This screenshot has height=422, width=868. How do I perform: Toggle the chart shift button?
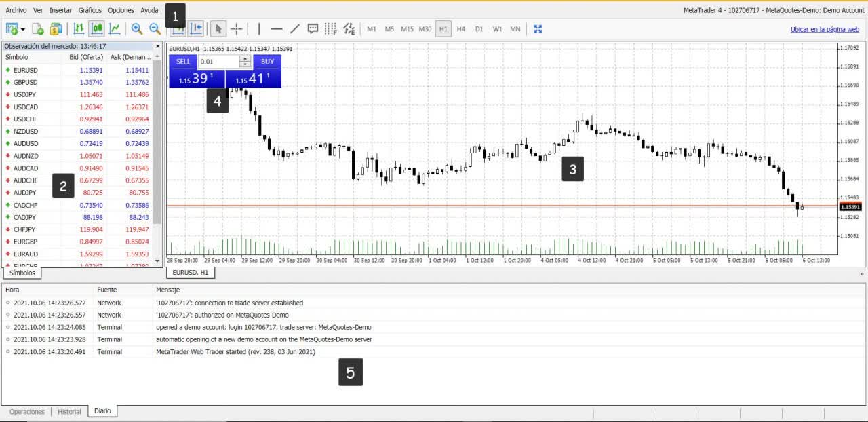pyautogui.click(x=196, y=28)
